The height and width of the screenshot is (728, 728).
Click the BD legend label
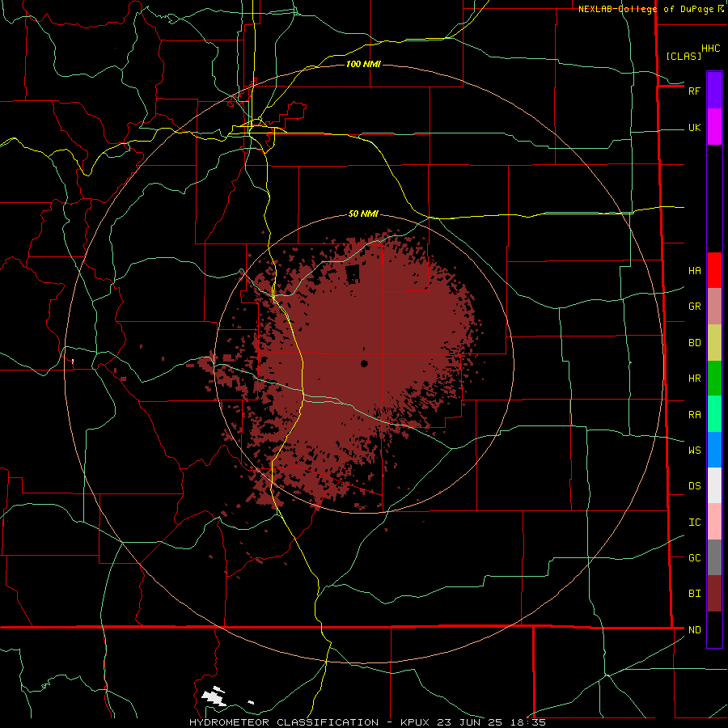pyautogui.click(x=694, y=343)
